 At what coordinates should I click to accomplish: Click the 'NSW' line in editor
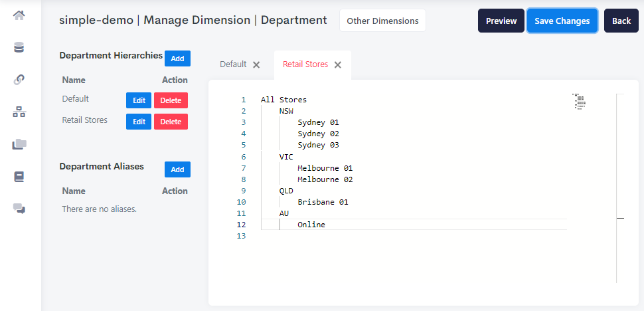pos(286,111)
